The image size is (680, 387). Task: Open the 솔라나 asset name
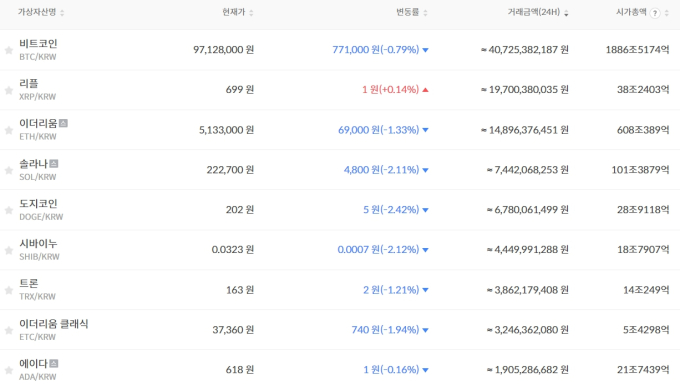pos(33,164)
